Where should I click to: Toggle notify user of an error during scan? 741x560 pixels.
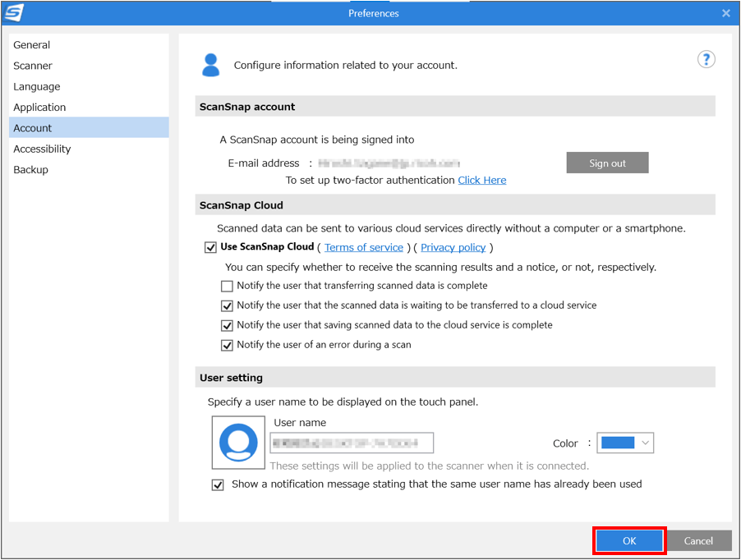click(x=227, y=346)
